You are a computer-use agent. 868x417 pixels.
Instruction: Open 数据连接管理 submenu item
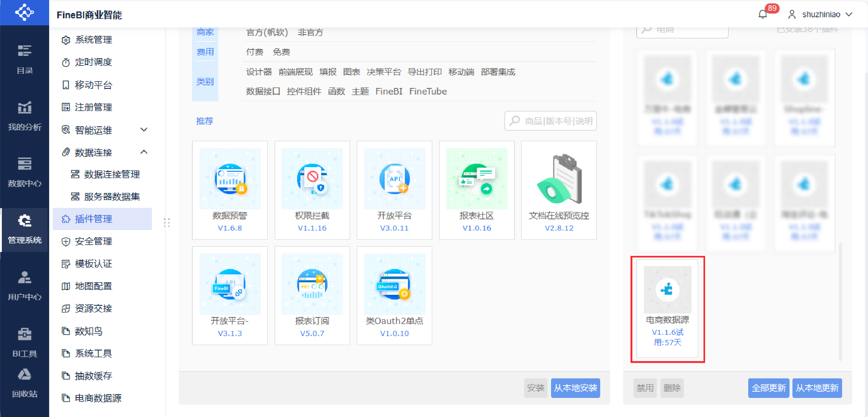pyautogui.click(x=111, y=174)
